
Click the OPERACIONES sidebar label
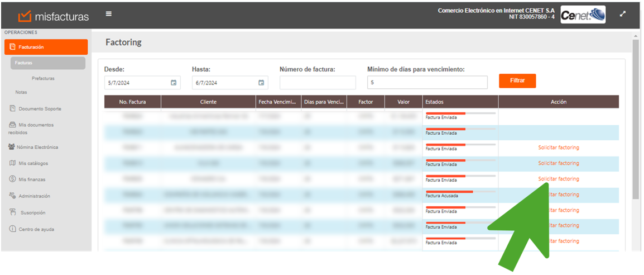[21, 32]
